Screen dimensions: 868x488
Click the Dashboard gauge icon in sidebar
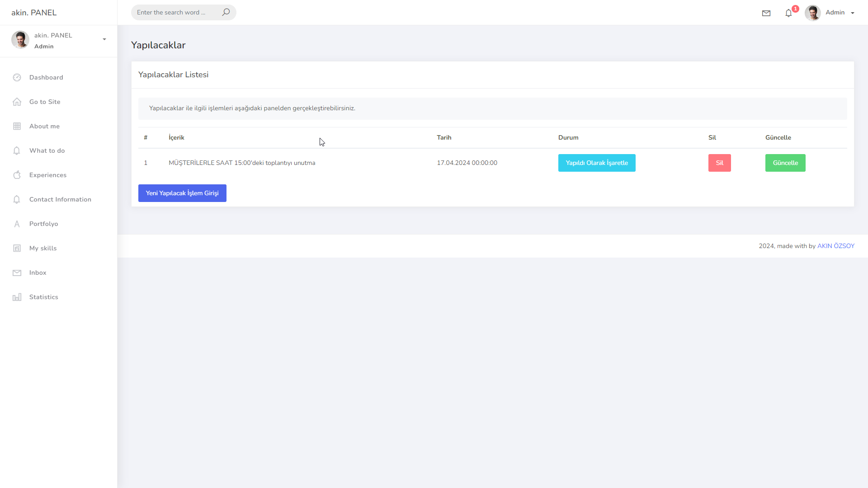17,77
